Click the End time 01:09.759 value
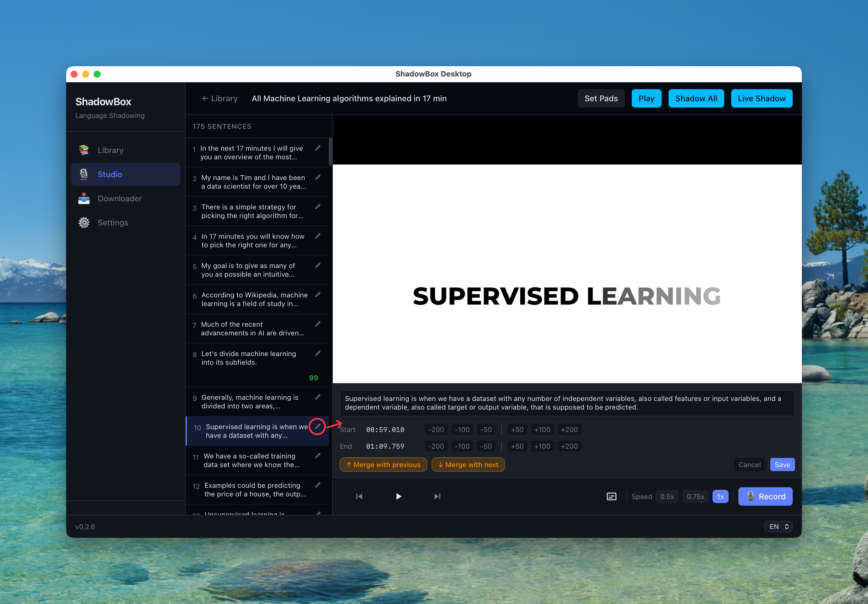Screen dimensions: 868x604 click(x=385, y=446)
